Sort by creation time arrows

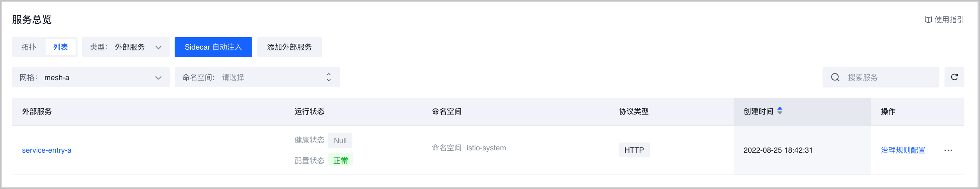780,111
